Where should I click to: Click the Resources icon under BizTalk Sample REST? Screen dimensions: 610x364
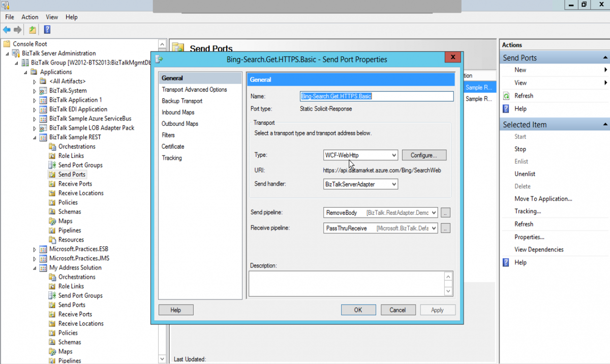[53, 240]
